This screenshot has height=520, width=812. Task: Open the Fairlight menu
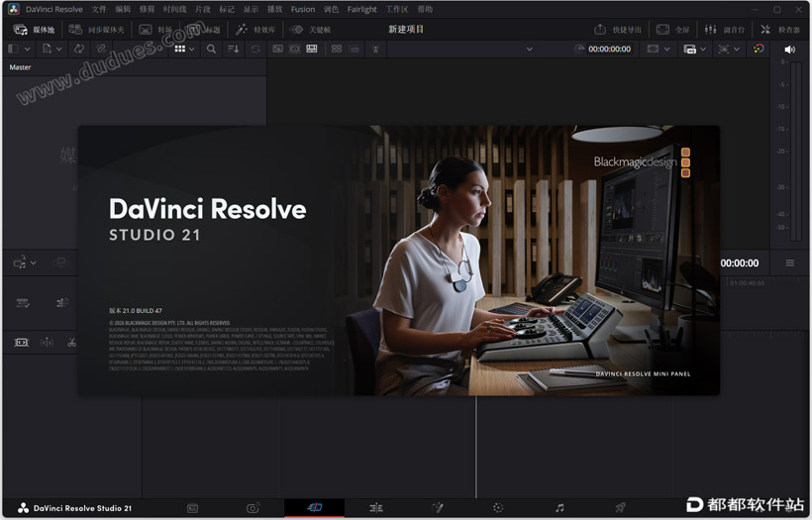tap(362, 9)
